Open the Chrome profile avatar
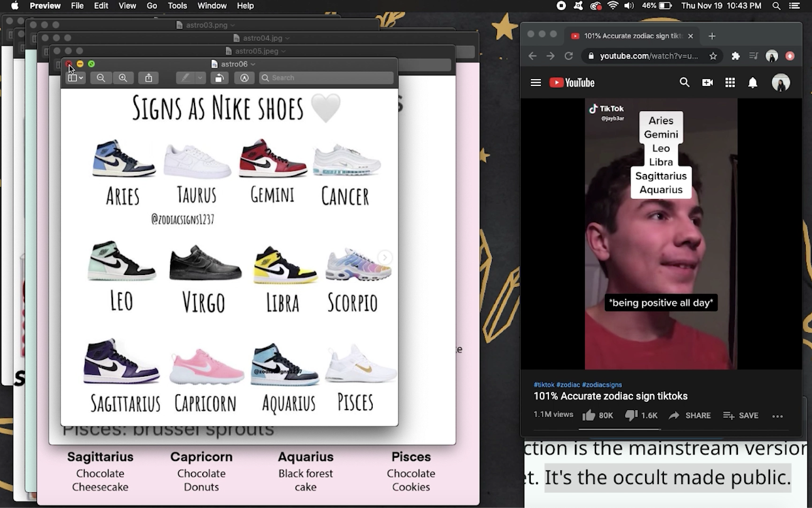The image size is (812, 508). 772,56
